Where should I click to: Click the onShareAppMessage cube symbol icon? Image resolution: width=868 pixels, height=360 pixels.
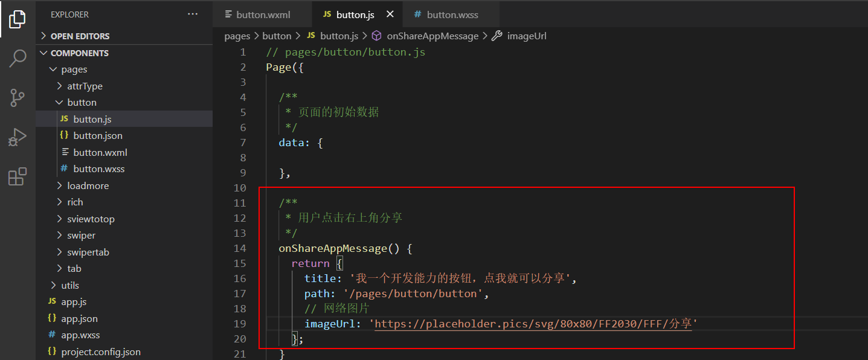376,36
